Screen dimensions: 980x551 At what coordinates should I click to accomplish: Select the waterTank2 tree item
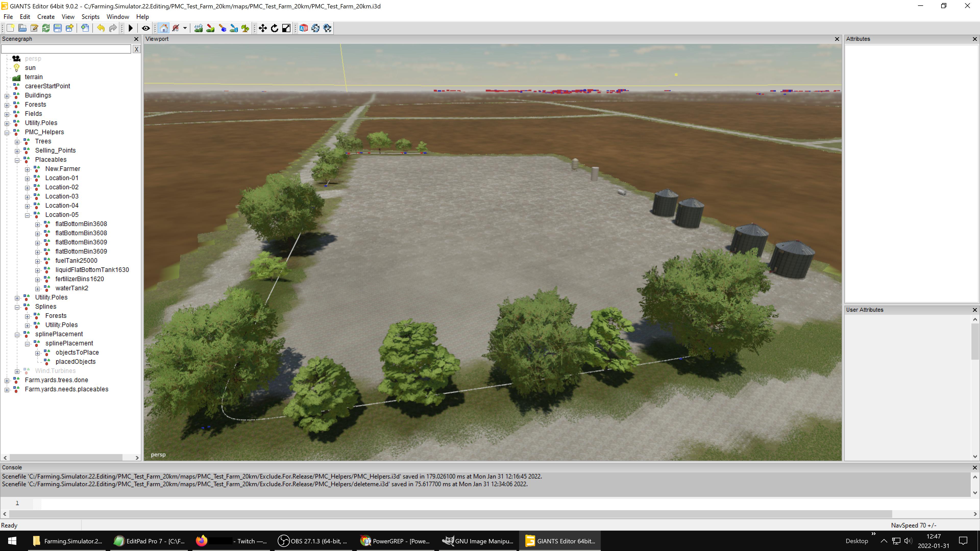tap(72, 288)
